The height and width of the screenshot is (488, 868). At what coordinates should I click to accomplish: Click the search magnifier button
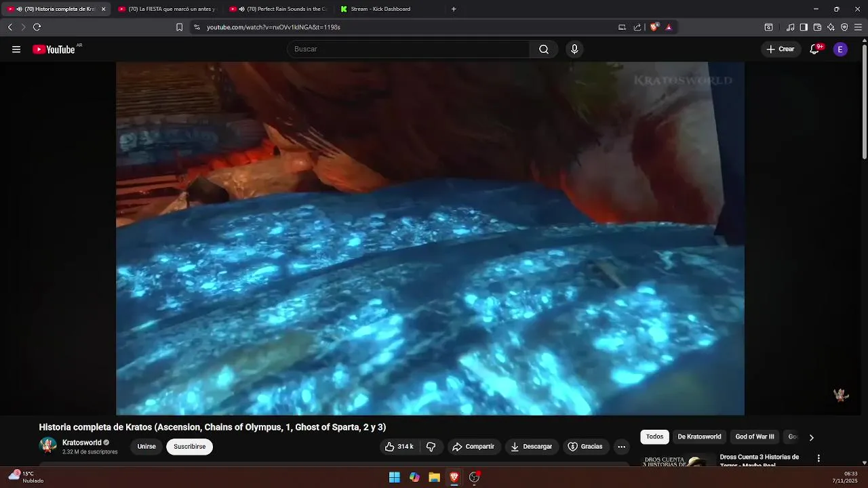point(544,49)
